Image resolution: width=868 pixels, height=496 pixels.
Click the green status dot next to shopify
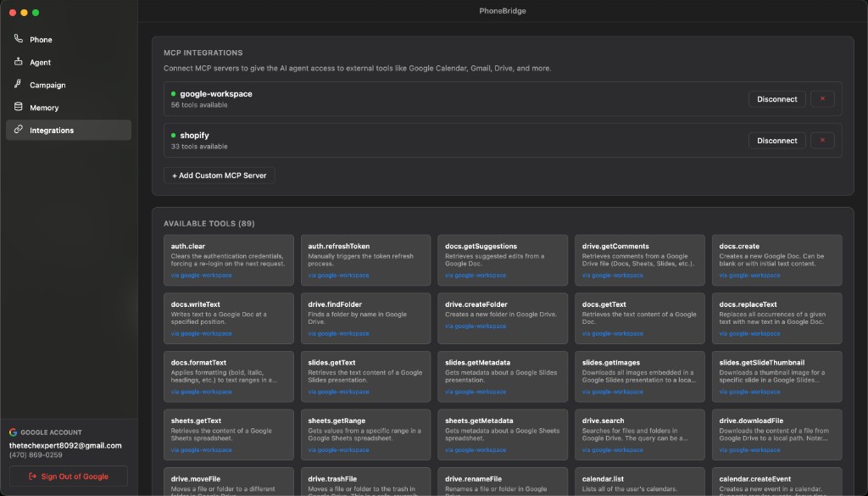(x=173, y=135)
